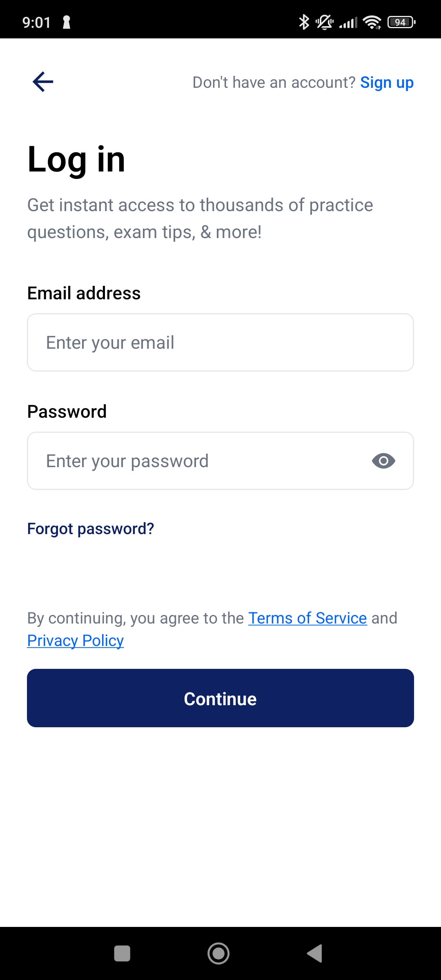Tap the back arrow icon
441x980 pixels.
pos(43,82)
